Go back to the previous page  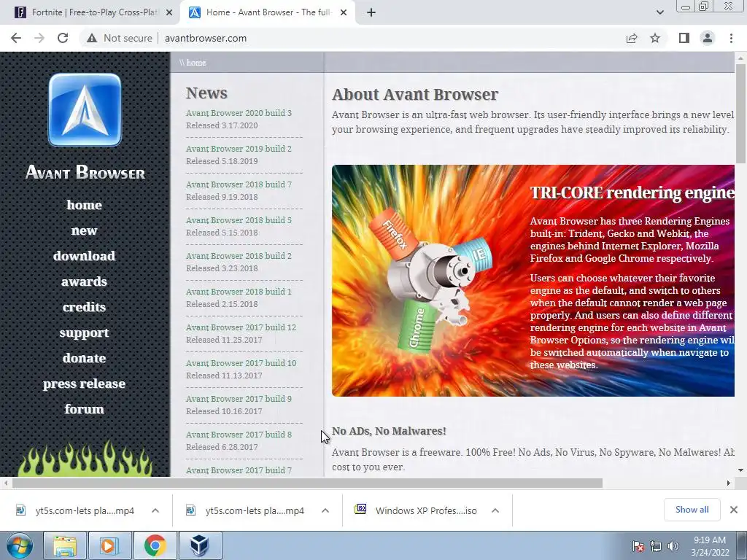pos(16,38)
